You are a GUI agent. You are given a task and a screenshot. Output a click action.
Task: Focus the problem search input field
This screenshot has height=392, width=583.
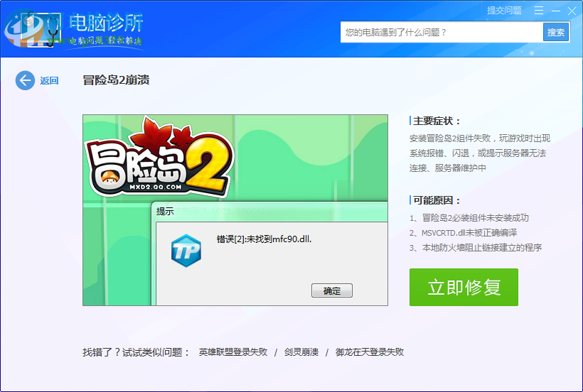[441, 33]
